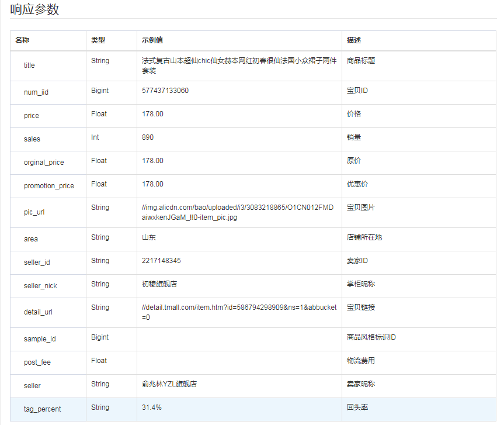Click the 回头率 description
This screenshot has height=425, width=504.
point(357,407)
